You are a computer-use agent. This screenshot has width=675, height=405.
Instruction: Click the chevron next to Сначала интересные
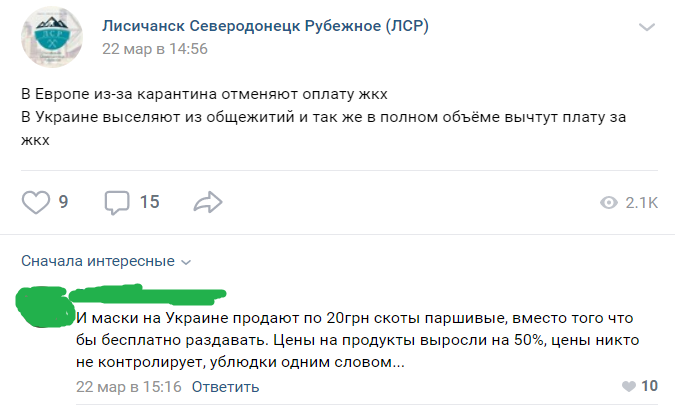click(x=185, y=262)
